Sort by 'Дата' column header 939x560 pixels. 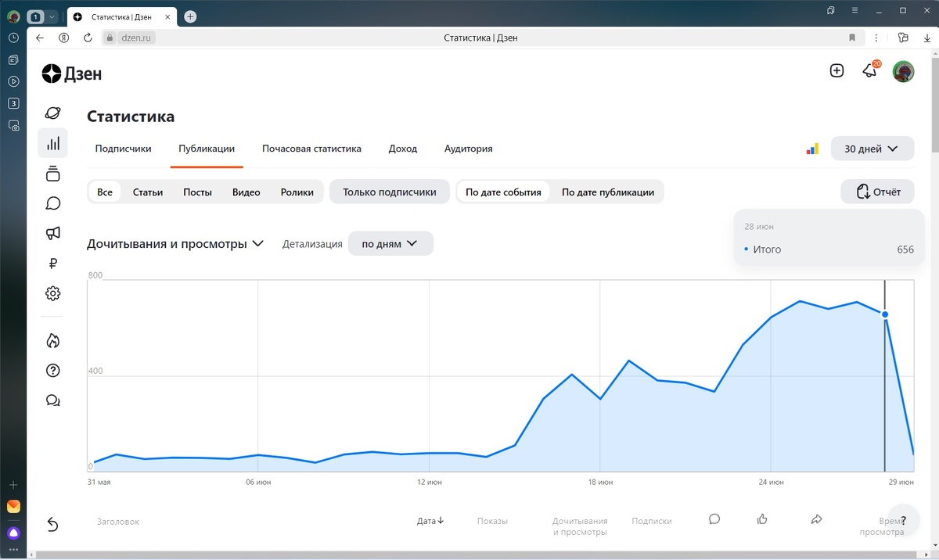pos(430,521)
